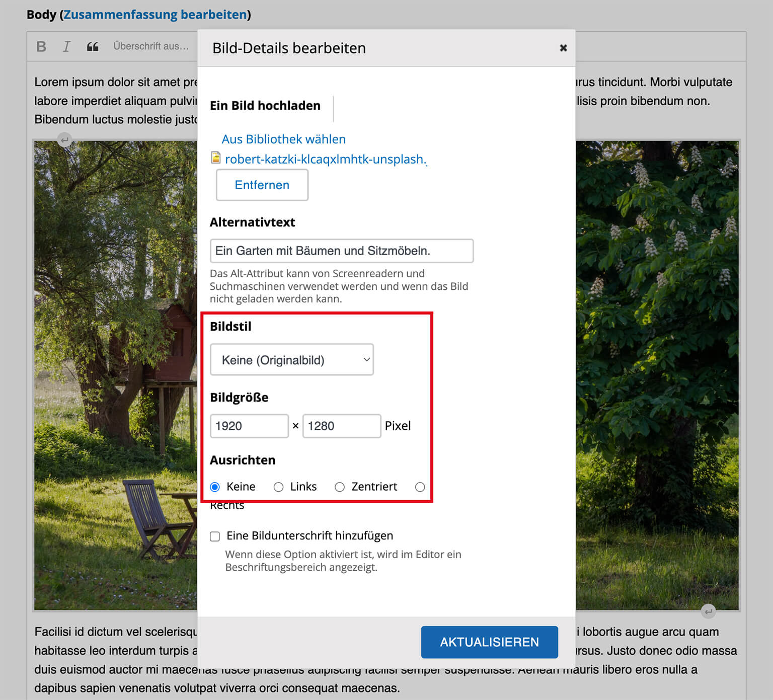The width and height of the screenshot is (773, 700).
Task: Open the Überschrift format dropdown
Action: click(x=151, y=46)
